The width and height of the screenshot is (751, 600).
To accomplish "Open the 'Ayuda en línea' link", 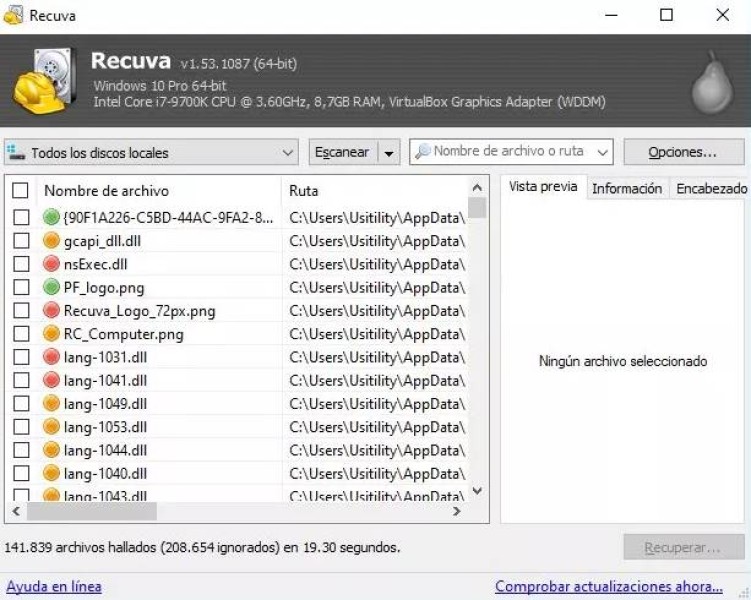I will [54, 586].
